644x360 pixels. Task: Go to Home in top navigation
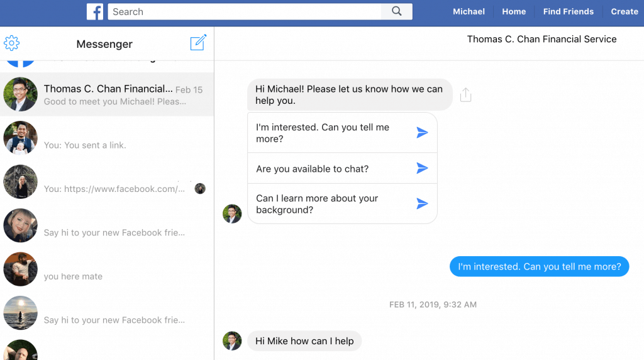click(514, 11)
